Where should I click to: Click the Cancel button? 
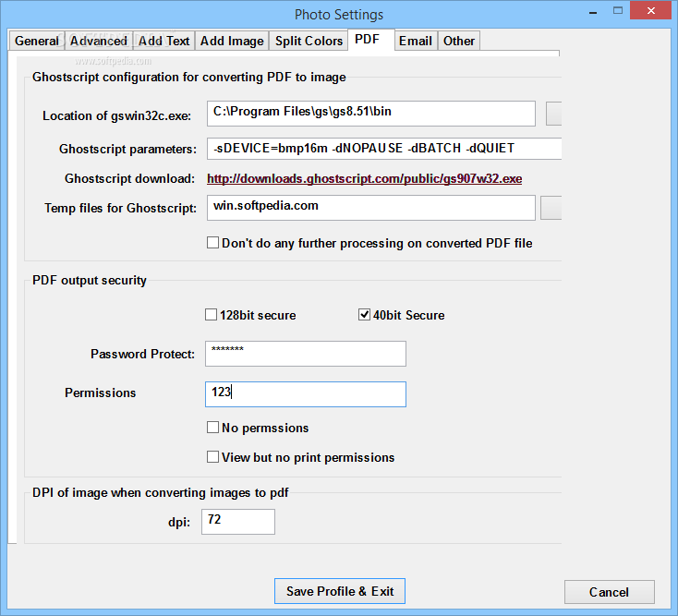[x=609, y=592]
